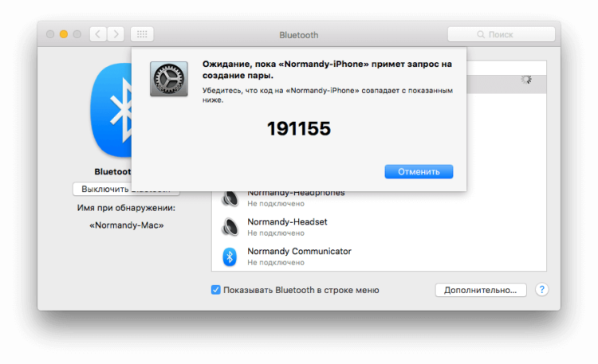The image size is (598, 364).
Task: Click the Поиск search field
Action: (502, 34)
